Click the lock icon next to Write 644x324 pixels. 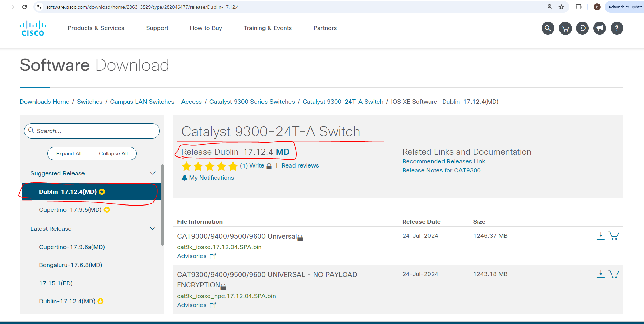[269, 166]
